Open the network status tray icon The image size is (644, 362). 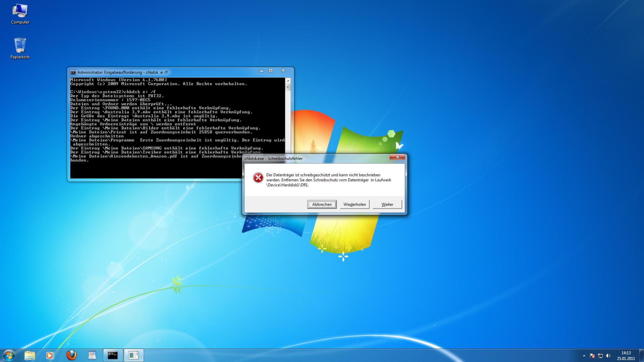click(x=600, y=356)
